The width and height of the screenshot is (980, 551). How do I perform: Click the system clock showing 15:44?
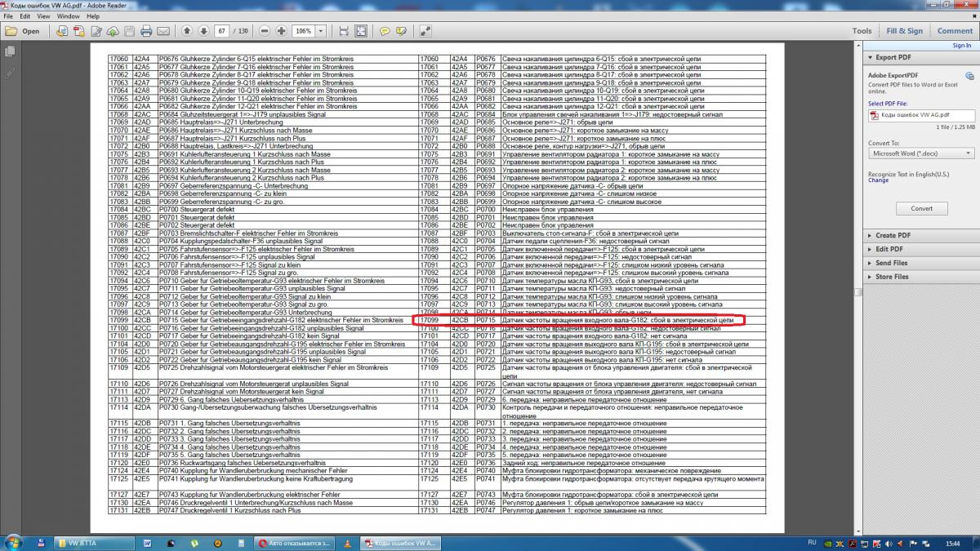[952, 543]
